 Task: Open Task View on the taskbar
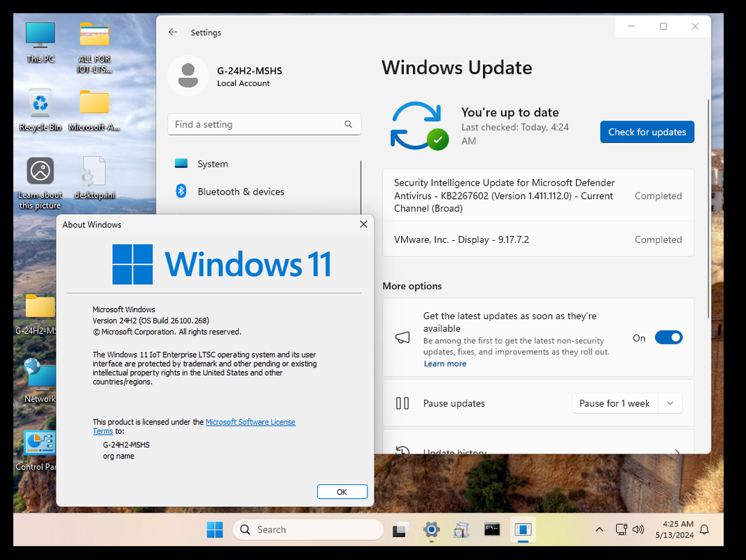[400, 529]
